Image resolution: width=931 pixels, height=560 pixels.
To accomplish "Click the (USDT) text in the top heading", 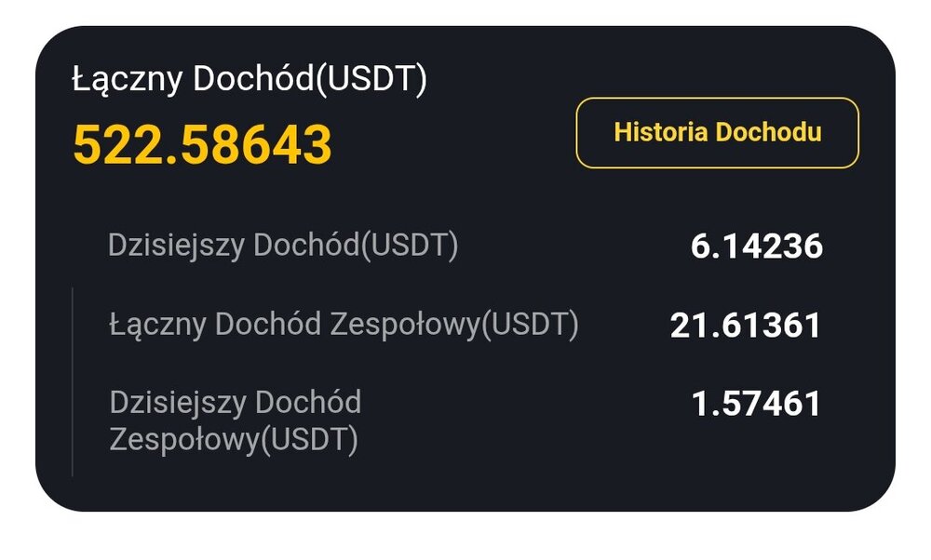I will tap(371, 80).
